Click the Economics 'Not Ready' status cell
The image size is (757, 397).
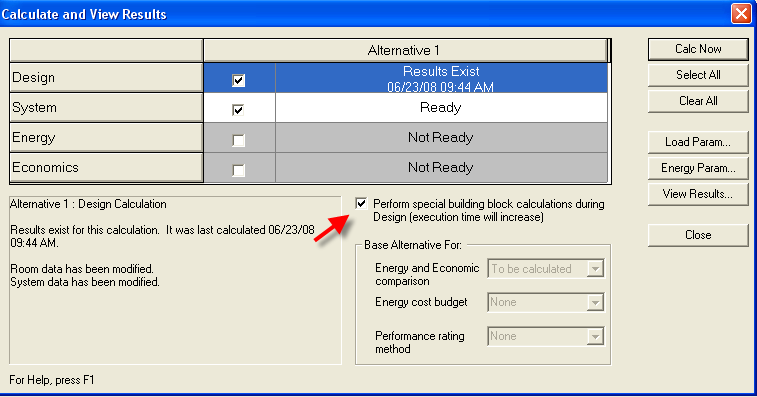click(441, 167)
